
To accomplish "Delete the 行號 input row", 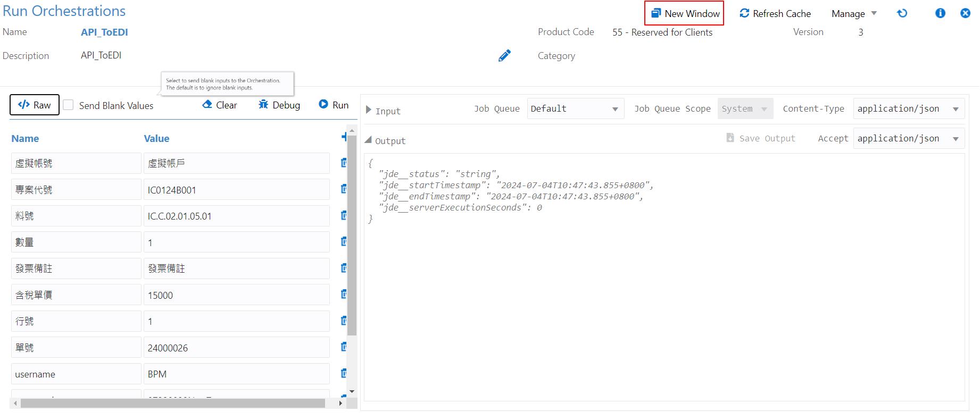I will coord(344,321).
